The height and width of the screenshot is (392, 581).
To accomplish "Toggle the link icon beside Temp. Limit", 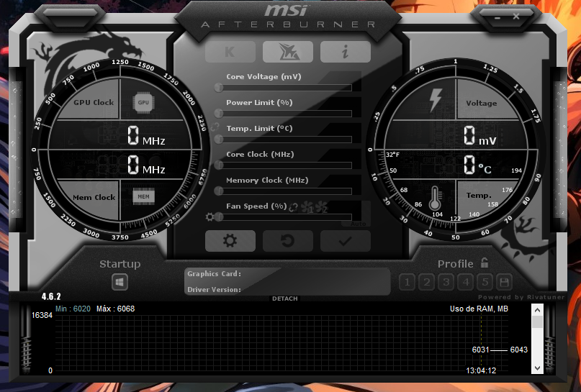I will click(x=215, y=127).
